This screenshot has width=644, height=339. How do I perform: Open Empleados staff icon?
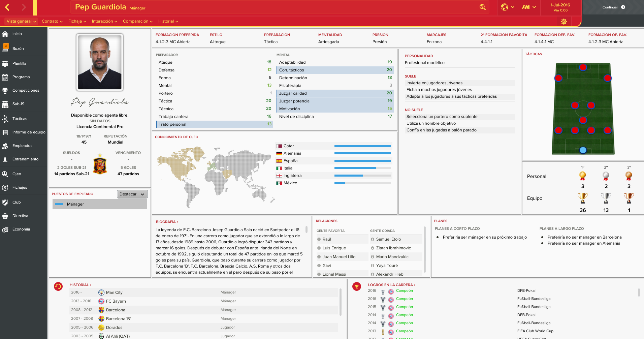[5, 146]
